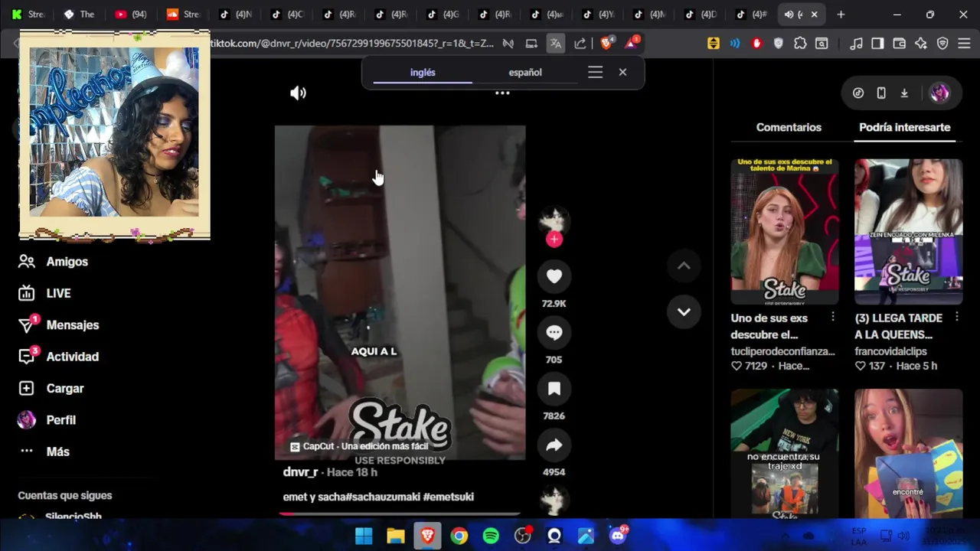Open the red hand blocker extension
Image resolution: width=980 pixels, height=551 pixels.
click(x=757, y=44)
